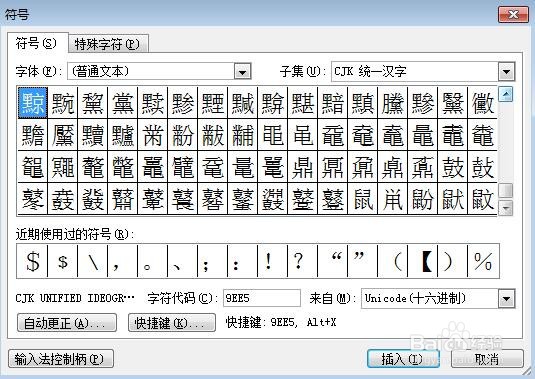Select the semicolon recent symbol
The image size is (535, 379).
point(213,261)
